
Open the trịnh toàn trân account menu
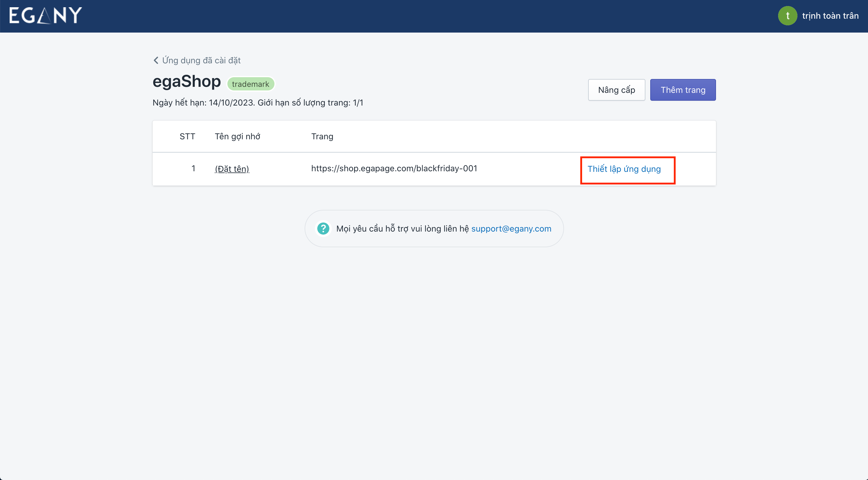pyautogui.click(x=830, y=16)
